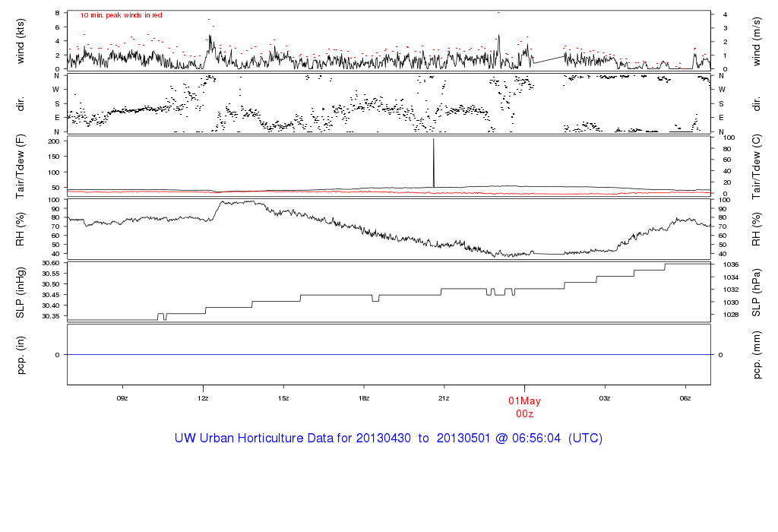Select the 'wind (kts)' axis label
Image resolution: width=778 pixels, height=532 pixels.
pos(21,41)
